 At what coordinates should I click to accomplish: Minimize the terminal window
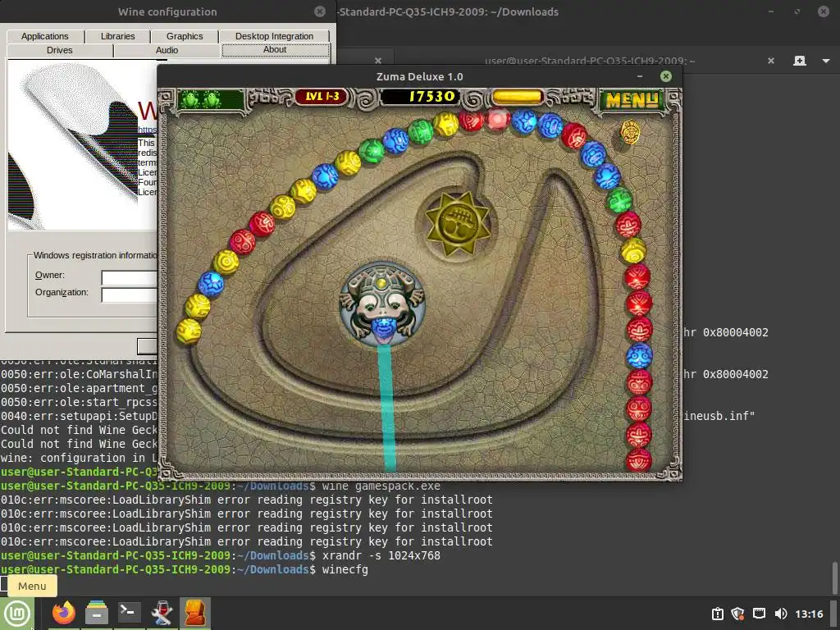(x=771, y=11)
